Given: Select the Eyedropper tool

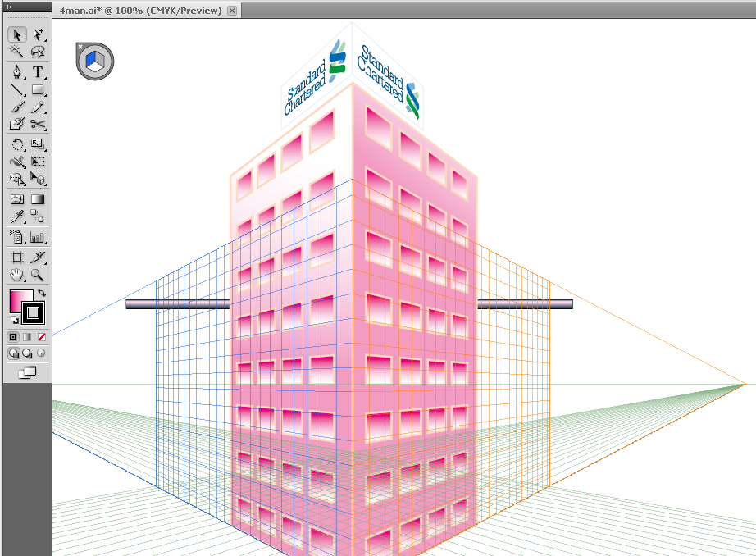Looking at the screenshot, I should [x=17, y=217].
